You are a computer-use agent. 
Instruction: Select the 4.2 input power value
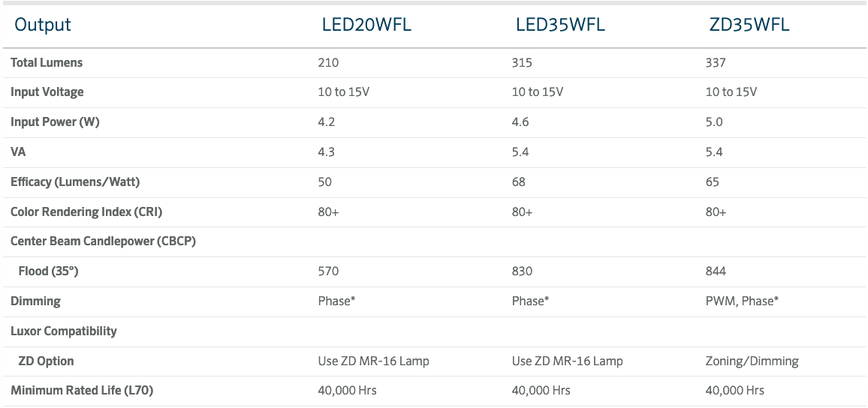327,122
